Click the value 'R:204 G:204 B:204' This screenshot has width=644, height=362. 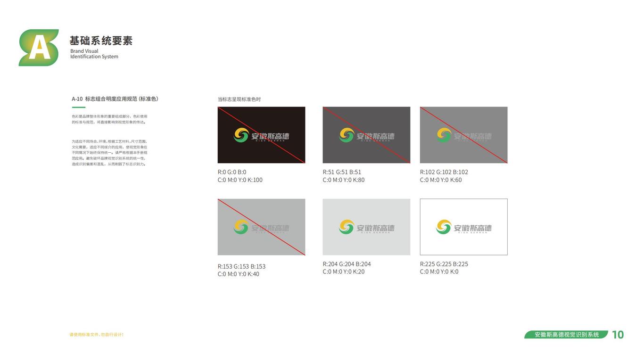tap(347, 264)
